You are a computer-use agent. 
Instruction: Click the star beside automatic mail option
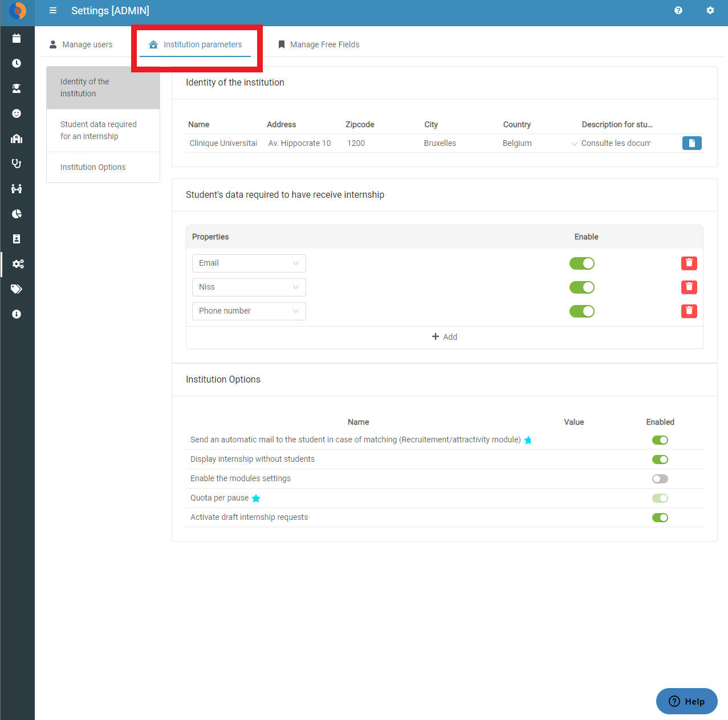528,440
